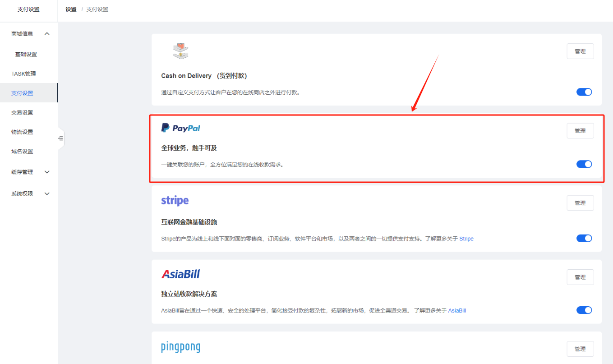
Task: Click the 设置 breadcrumb
Action: click(71, 9)
